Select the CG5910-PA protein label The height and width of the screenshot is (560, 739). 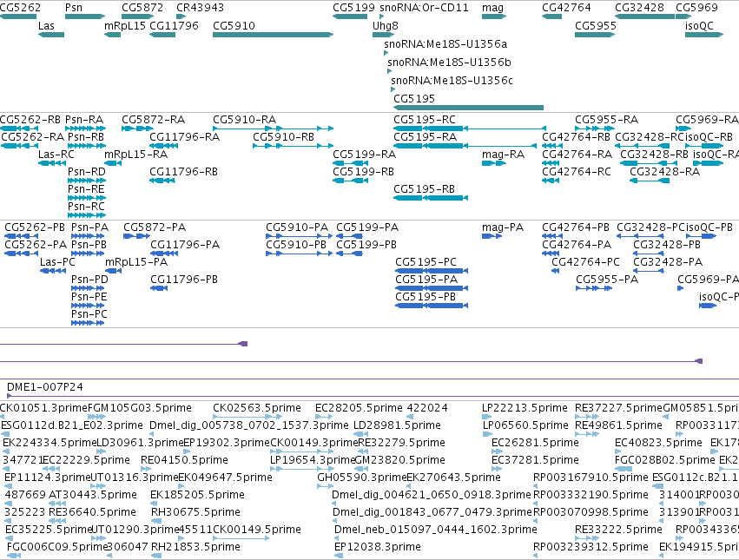[x=297, y=227]
